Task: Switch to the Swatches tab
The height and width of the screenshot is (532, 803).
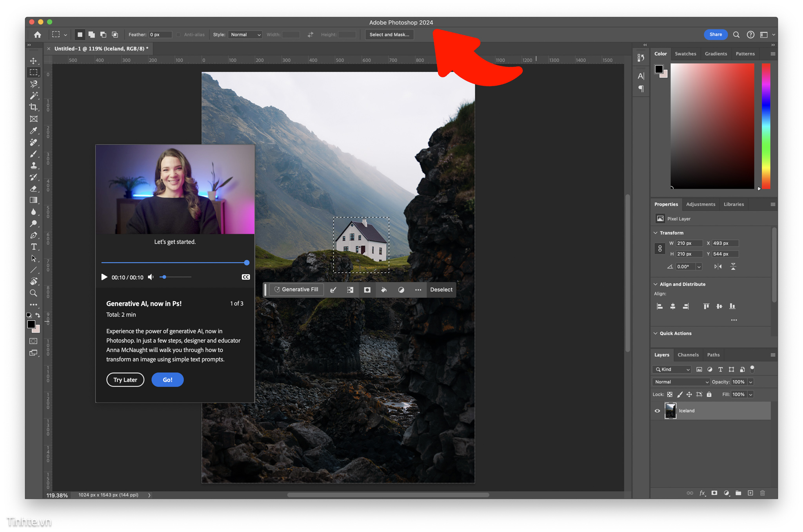Action: click(x=686, y=53)
